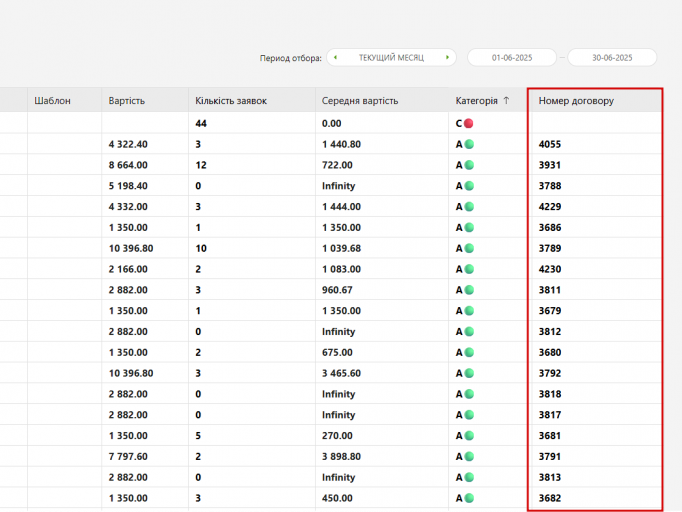Click green dot in contract 3789 row
The width and height of the screenshot is (682, 512).
point(469,248)
